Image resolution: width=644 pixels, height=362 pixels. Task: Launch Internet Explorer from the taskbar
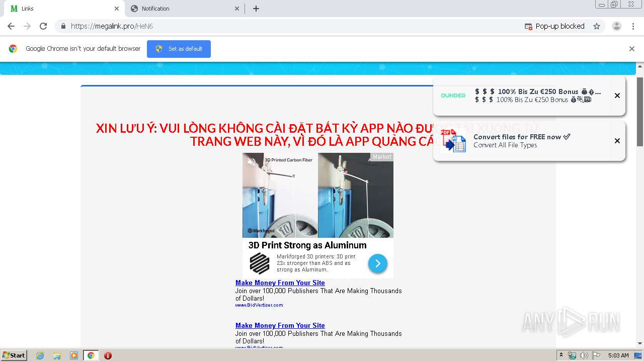tap(40, 355)
